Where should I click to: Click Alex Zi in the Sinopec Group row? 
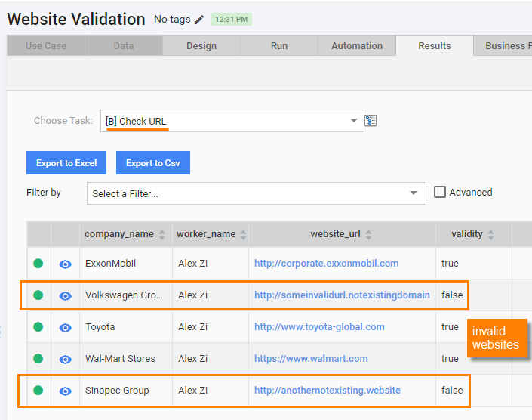[x=192, y=390]
